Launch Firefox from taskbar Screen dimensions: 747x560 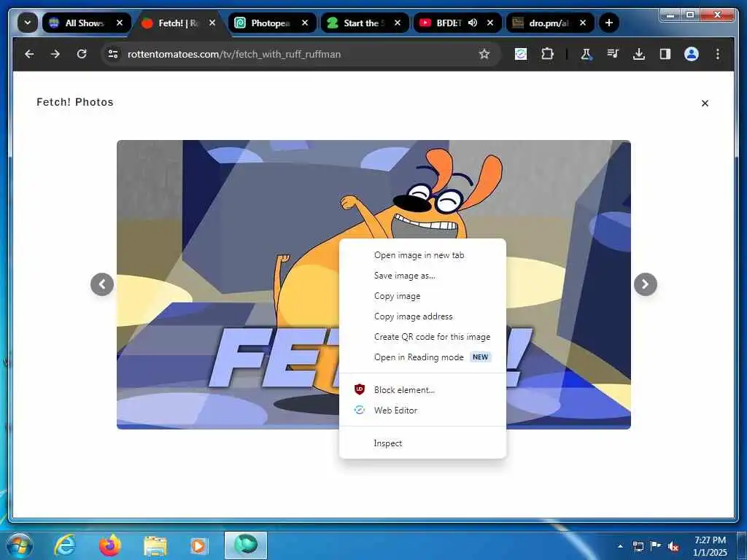tap(110, 545)
